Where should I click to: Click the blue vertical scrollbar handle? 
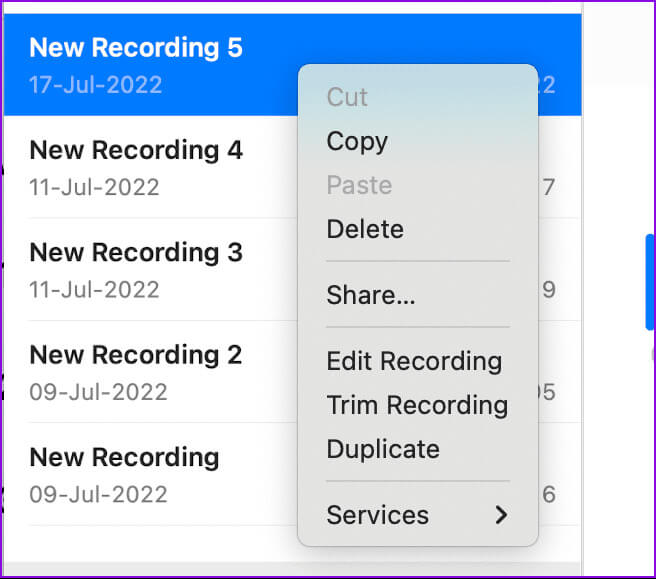650,281
